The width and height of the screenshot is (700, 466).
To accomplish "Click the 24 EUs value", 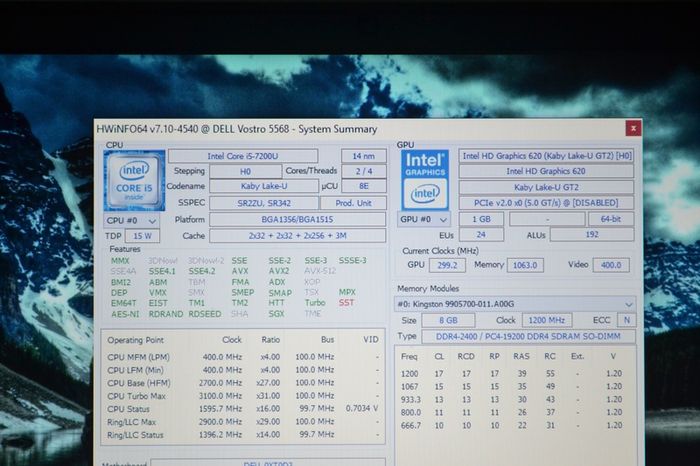I will click(x=481, y=235).
